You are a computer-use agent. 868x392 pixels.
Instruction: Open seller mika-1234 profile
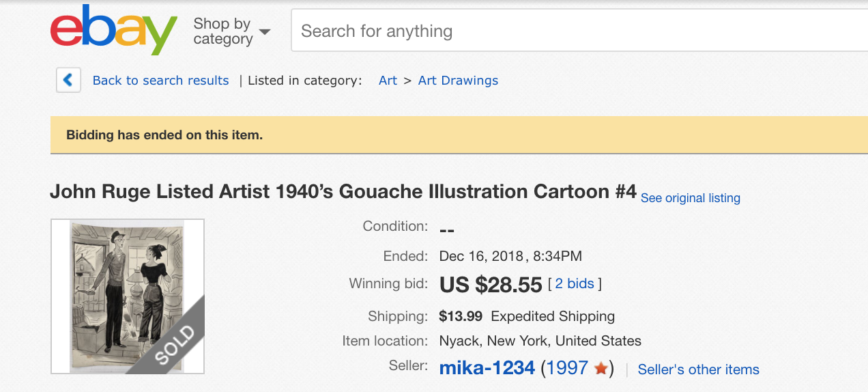487,369
